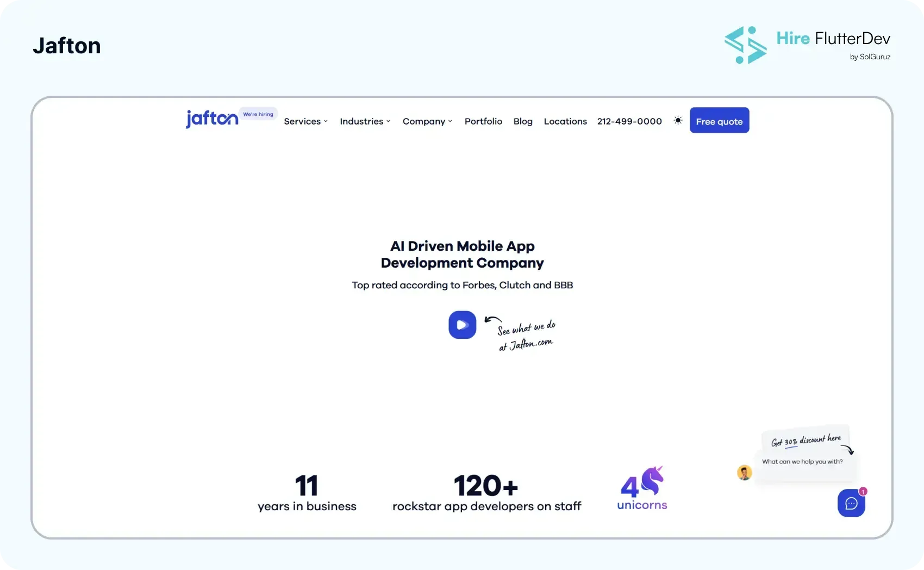Open the We're hiring badge
924x570 pixels.
pyautogui.click(x=258, y=114)
